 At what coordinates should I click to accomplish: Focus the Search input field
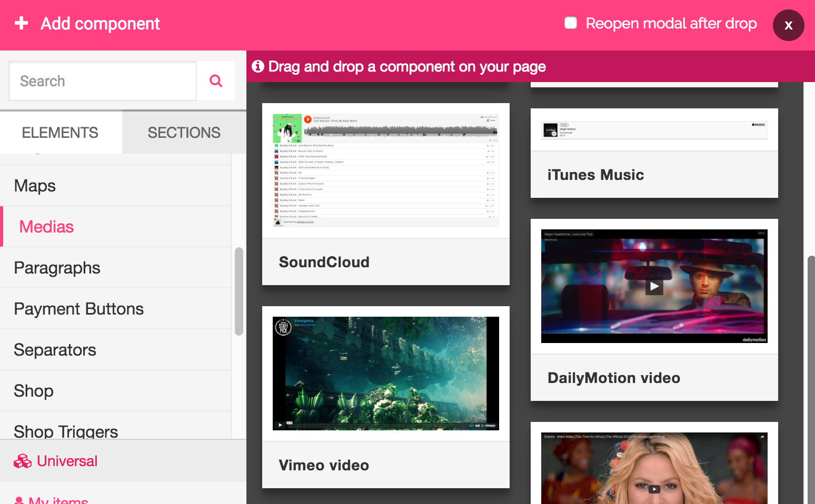[x=103, y=81]
